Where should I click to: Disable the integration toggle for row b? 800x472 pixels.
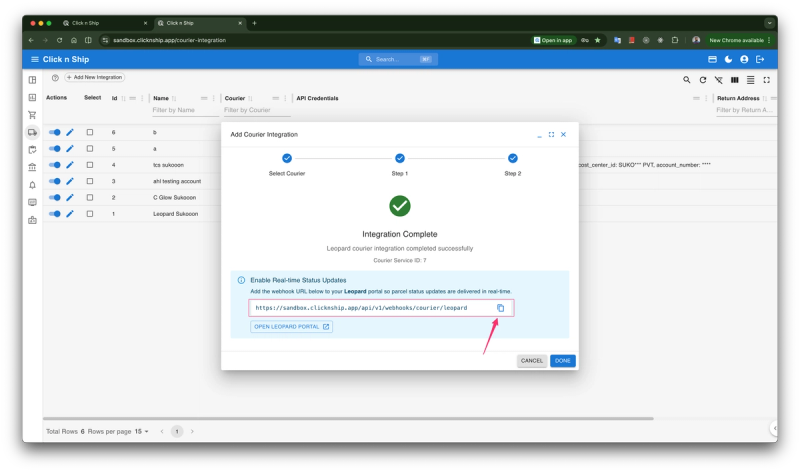click(55, 132)
